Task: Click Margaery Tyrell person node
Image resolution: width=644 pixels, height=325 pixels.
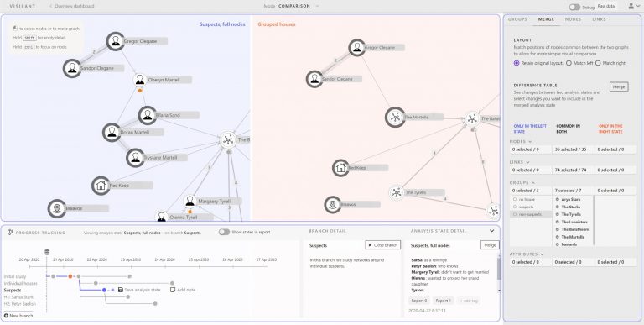Action: pos(190,202)
